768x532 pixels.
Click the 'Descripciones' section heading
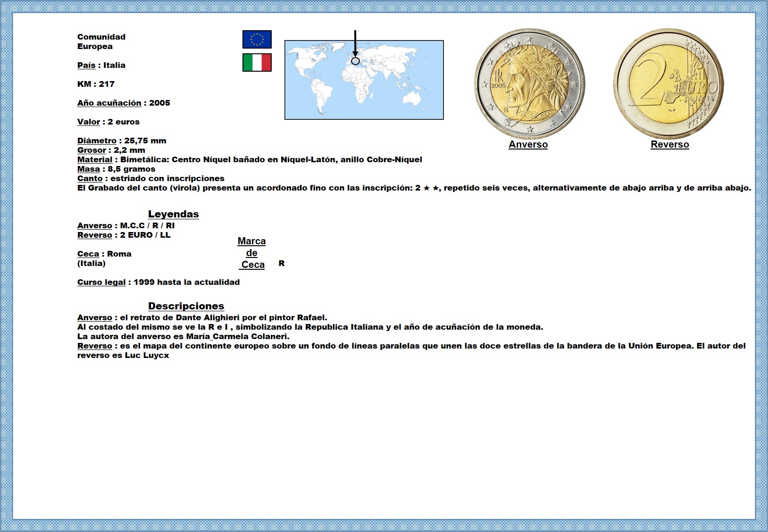(186, 306)
